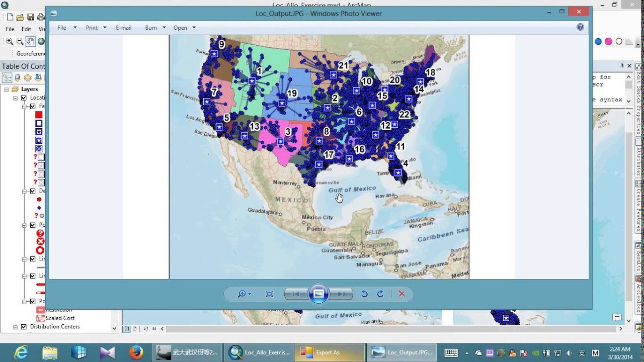This screenshot has height=362, width=644.
Task: Open the Open dropdown in Photo Viewer
Action: click(185, 28)
